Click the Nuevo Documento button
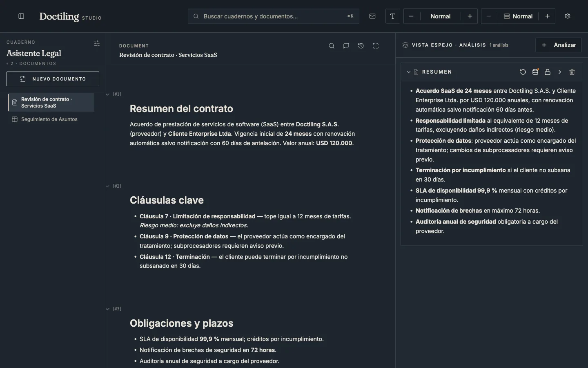588x368 pixels. coord(53,79)
